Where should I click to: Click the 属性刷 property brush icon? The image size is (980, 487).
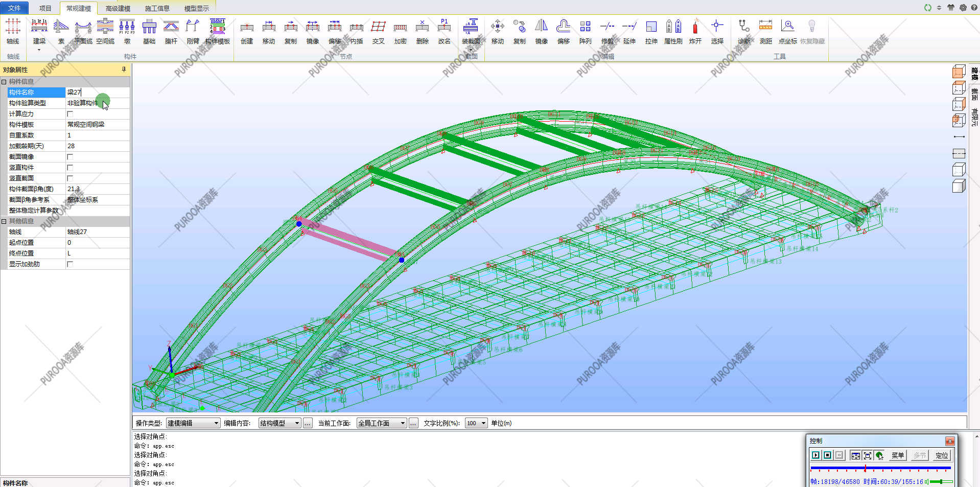point(673,31)
